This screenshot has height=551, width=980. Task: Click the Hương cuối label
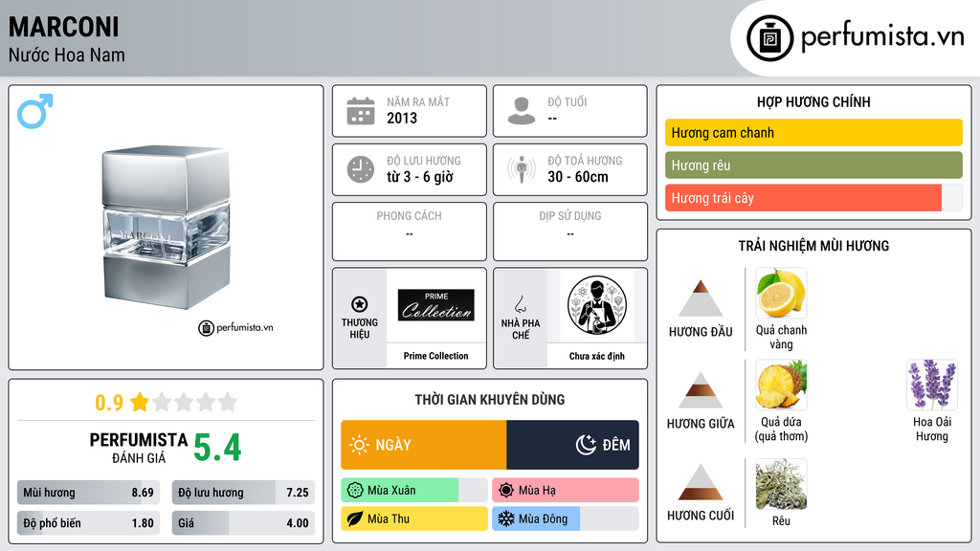click(701, 516)
